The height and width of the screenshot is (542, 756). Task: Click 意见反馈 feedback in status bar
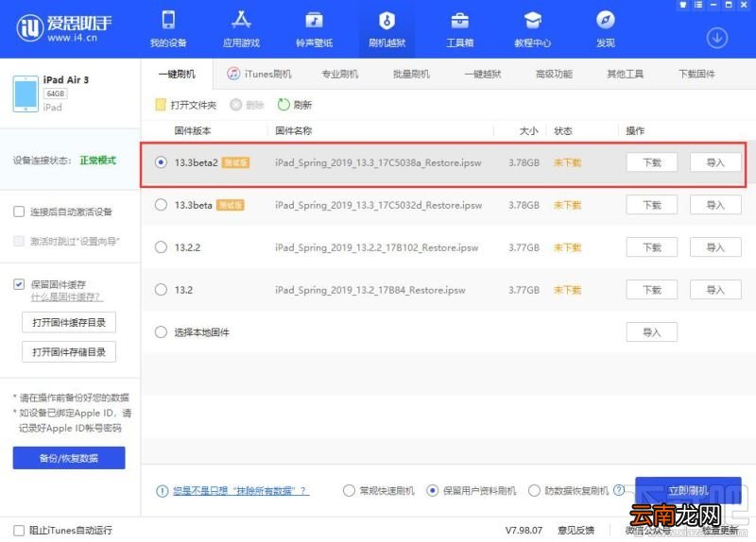tap(576, 531)
